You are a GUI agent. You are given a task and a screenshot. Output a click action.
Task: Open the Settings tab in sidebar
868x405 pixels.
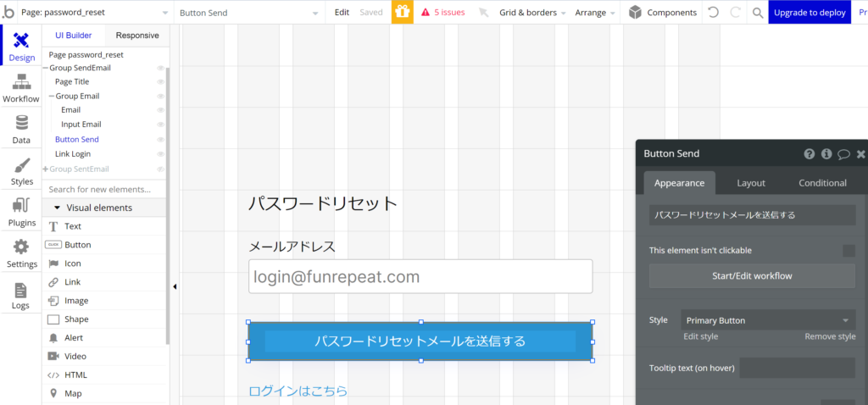(x=21, y=252)
